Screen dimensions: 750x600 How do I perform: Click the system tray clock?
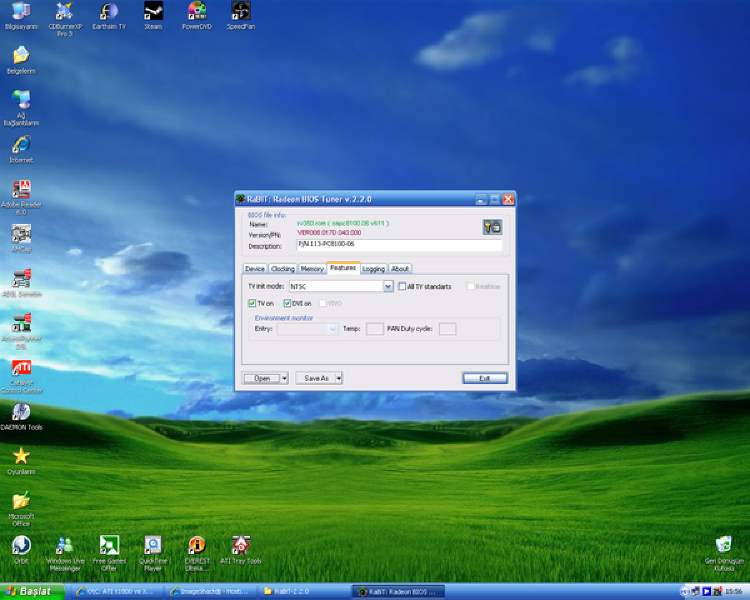[x=733, y=592]
